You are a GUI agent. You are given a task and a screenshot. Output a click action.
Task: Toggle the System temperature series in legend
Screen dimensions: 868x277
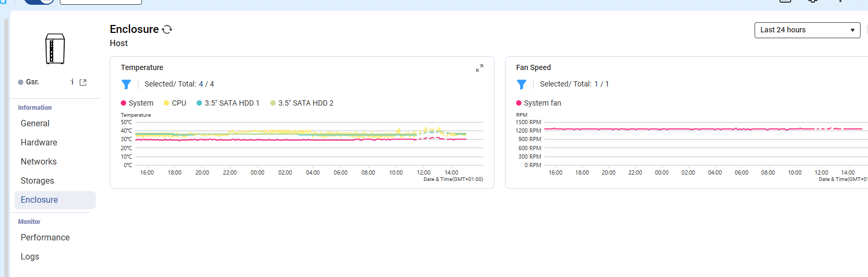coord(137,103)
